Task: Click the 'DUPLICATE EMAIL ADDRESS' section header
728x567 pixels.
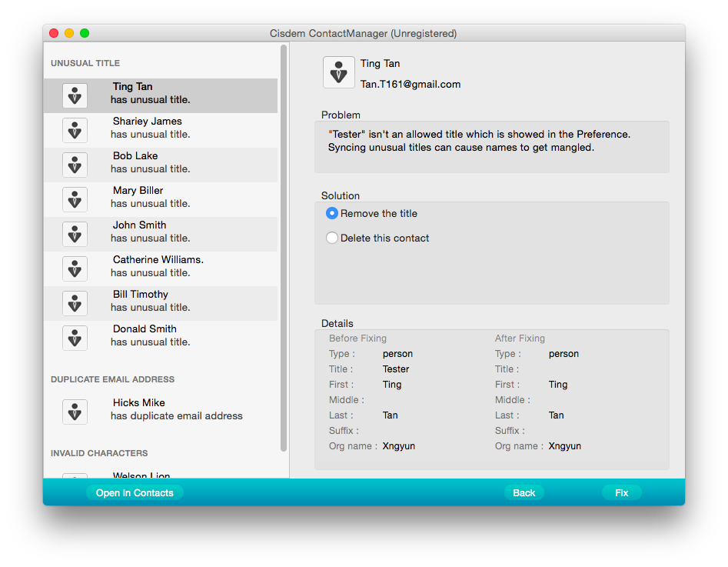Action: [113, 379]
